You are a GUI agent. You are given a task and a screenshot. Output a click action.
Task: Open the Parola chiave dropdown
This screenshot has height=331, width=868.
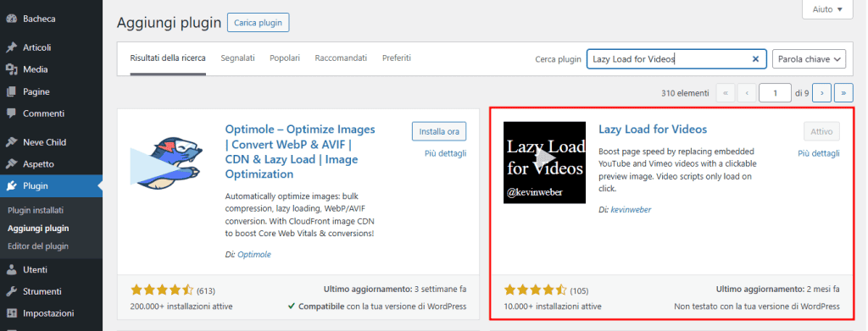[x=810, y=59]
